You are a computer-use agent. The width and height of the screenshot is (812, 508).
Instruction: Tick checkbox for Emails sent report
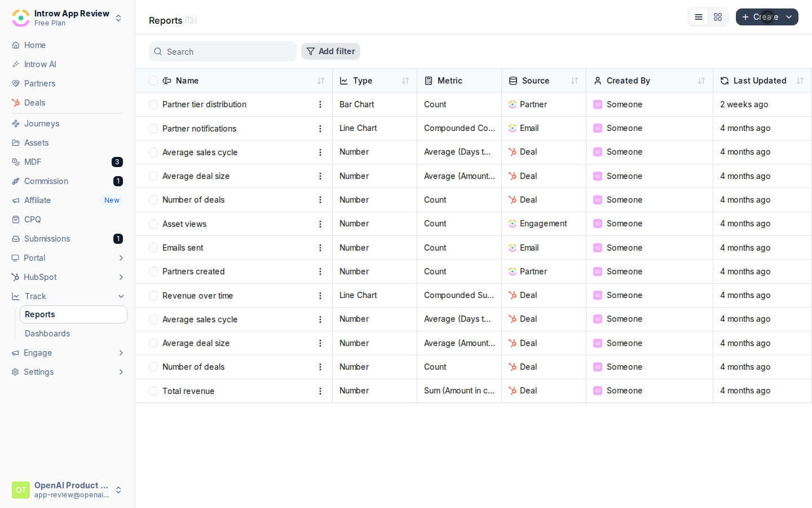point(153,248)
